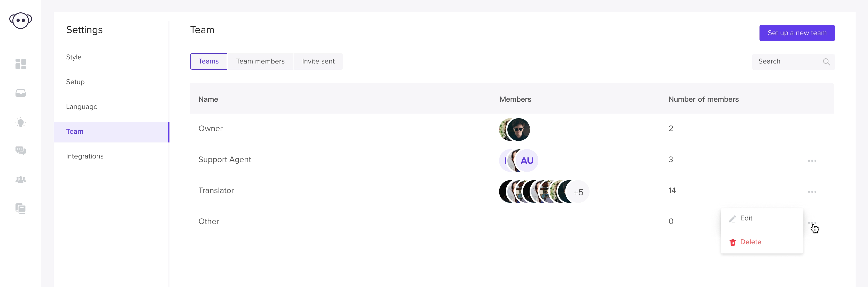
Task: Open the documents library icon
Action: tap(21, 209)
